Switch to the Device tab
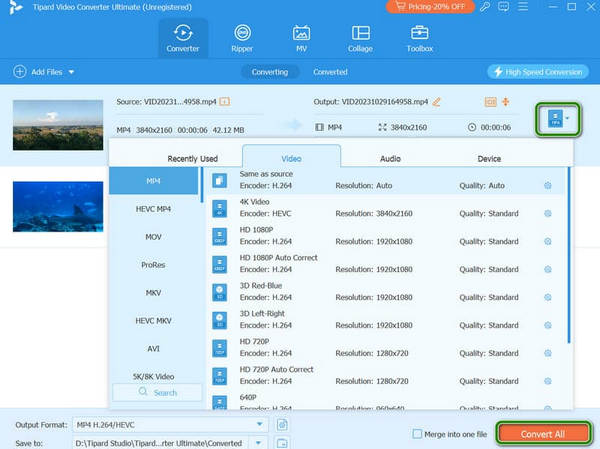This screenshot has height=449, width=600. tap(489, 158)
